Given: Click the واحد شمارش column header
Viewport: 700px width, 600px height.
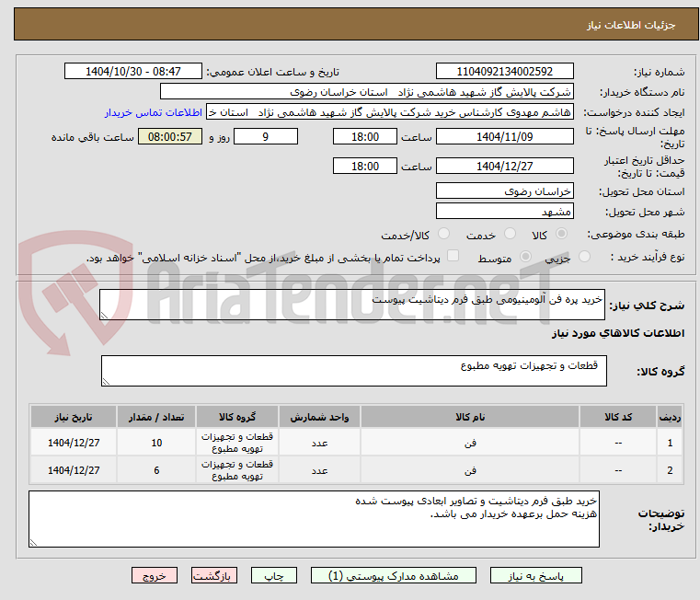Looking at the screenshot, I should point(319,417).
